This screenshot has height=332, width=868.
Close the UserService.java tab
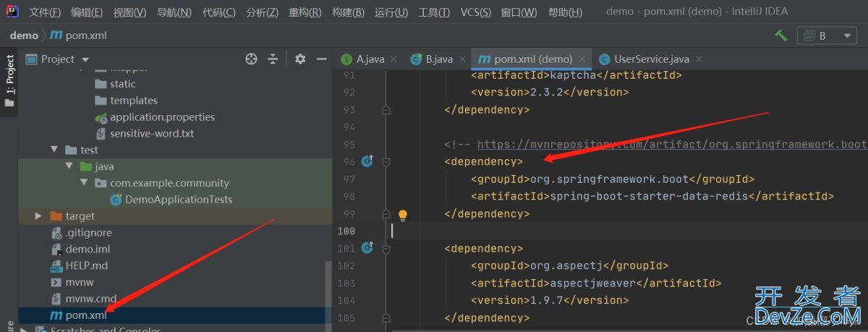(x=698, y=59)
